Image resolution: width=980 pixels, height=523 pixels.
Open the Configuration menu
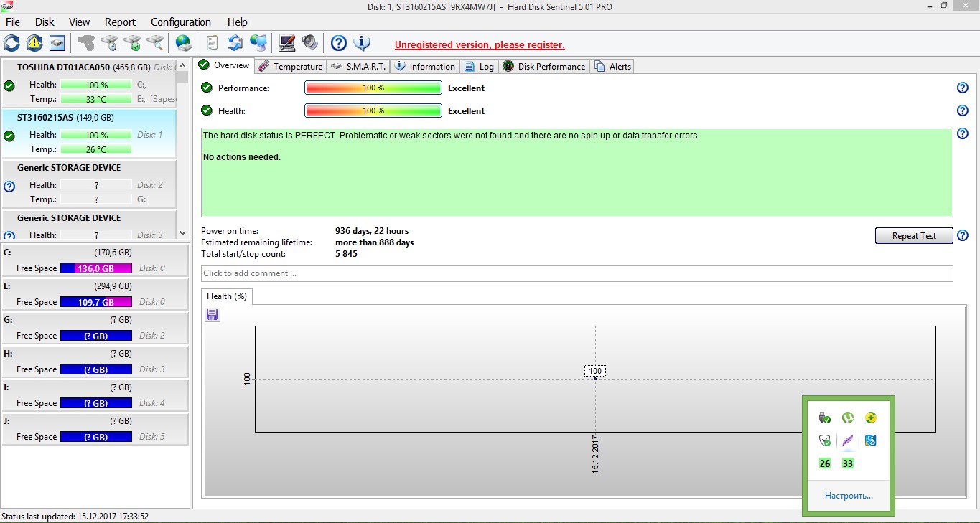(180, 22)
